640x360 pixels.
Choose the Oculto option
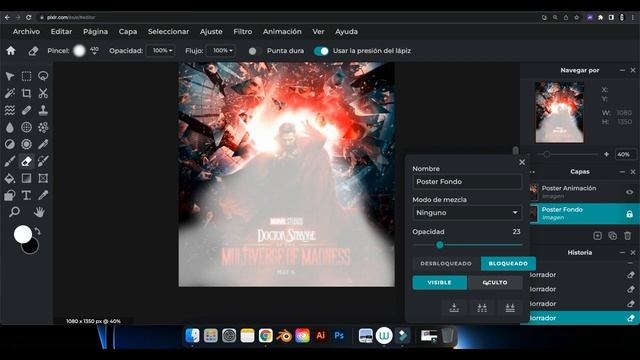pos(495,282)
